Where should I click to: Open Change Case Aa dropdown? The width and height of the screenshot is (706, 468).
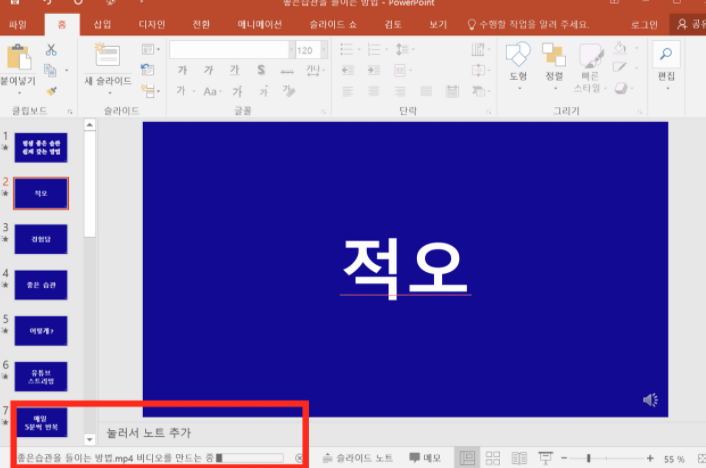pos(213,91)
